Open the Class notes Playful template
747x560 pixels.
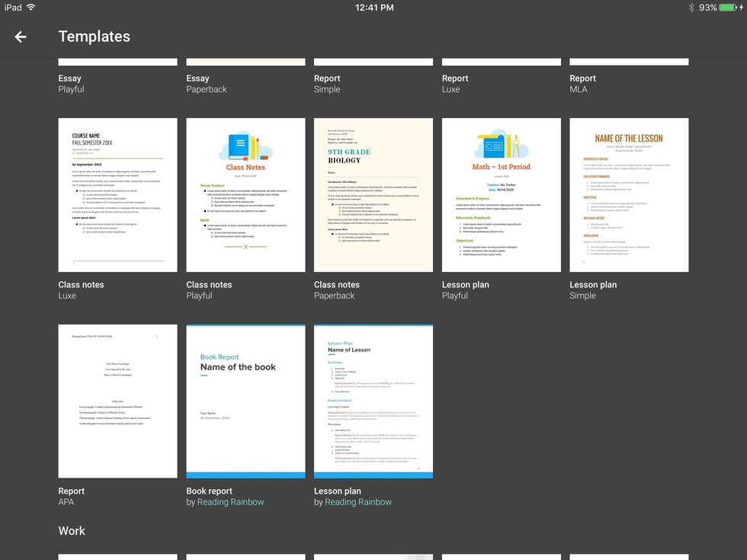click(x=245, y=194)
